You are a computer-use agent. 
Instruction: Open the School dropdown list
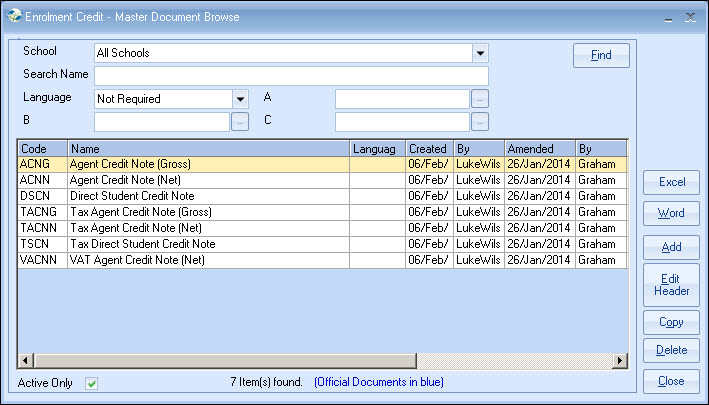(x=480, y=53)
